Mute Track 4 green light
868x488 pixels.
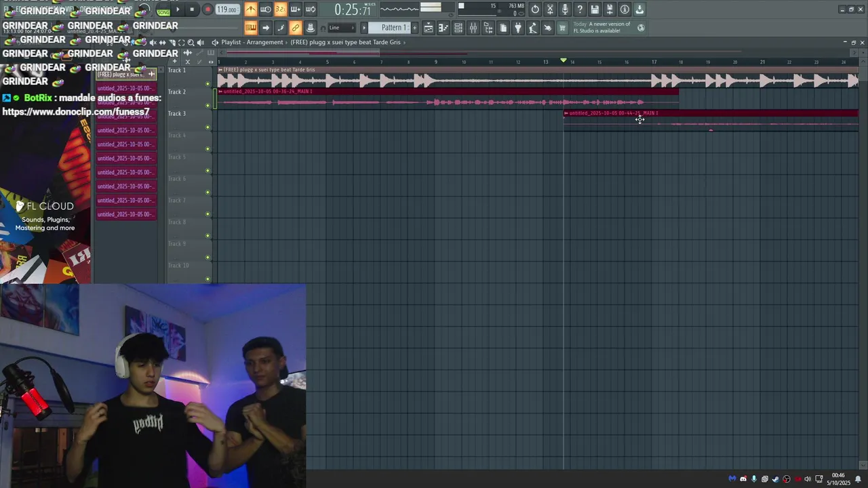click(208, 149)
